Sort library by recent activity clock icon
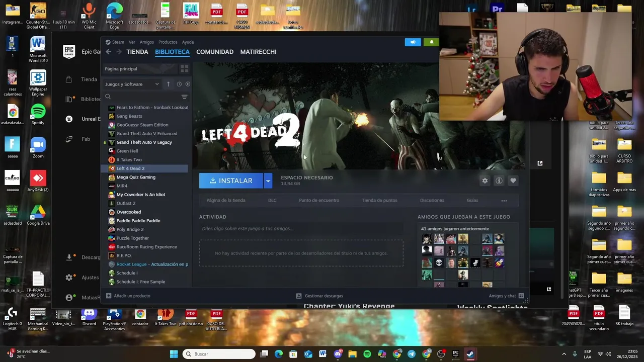The width and height of the screenshot is (644, 362). point(179,84)
